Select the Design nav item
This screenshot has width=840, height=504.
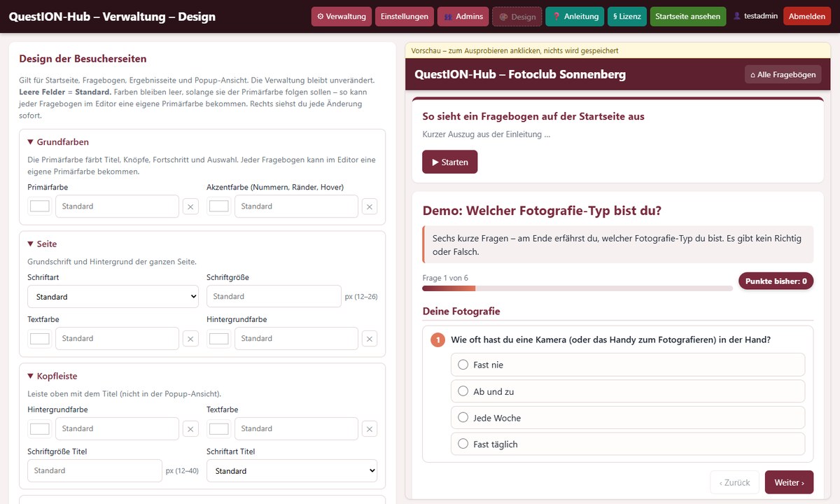click(x=517, y=17)
